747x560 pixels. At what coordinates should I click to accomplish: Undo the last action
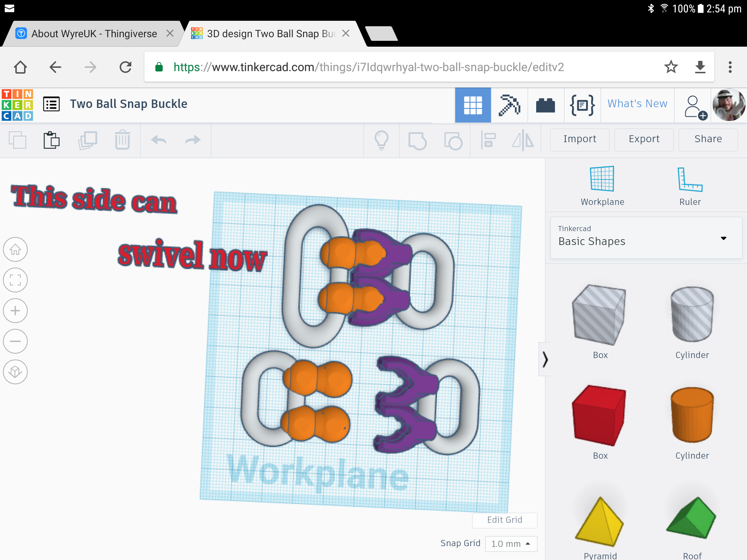pyautogui.click(x=159, y=140)
